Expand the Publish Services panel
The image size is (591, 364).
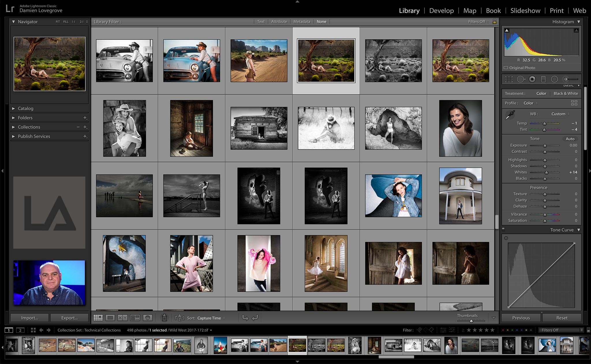coord(14,136)
